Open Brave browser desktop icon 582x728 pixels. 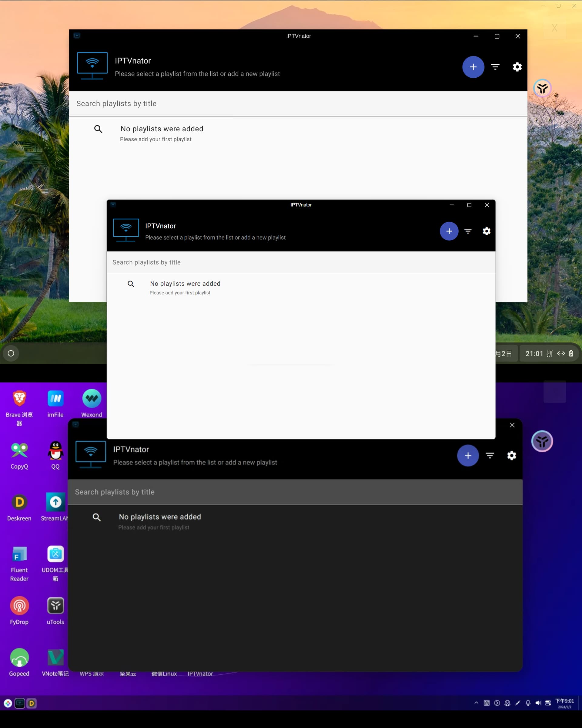tap(19, 399)
